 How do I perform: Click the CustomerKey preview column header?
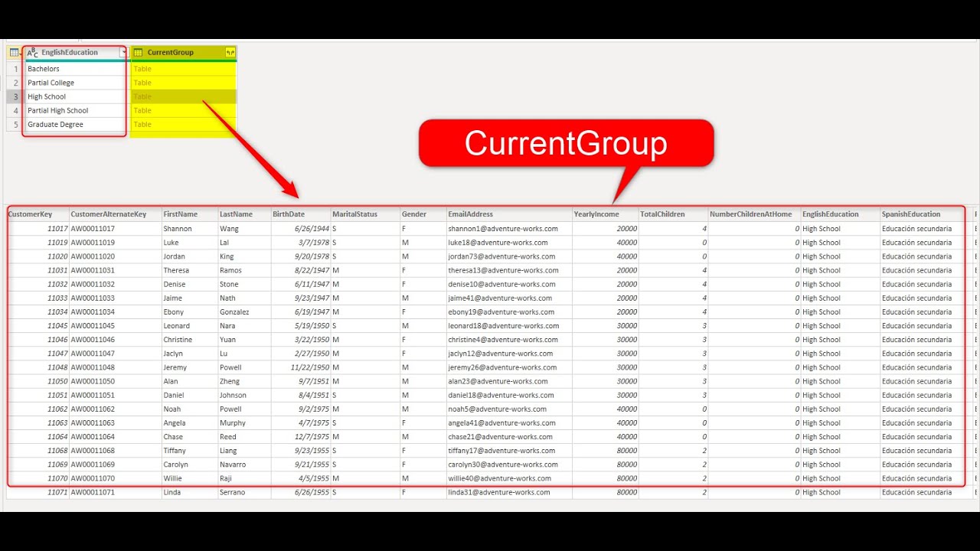(x=38, y=214)
